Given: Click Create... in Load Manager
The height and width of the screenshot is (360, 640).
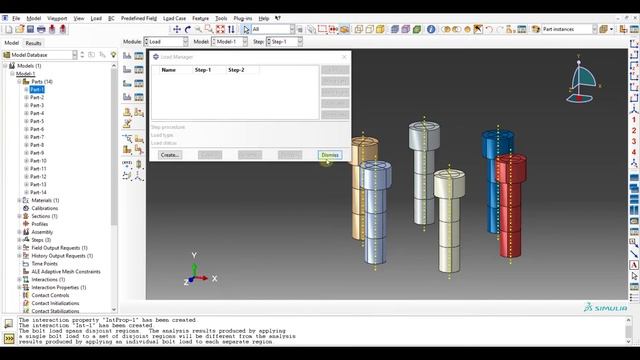Looking at the screenshot, I should [x=170, y=155].
